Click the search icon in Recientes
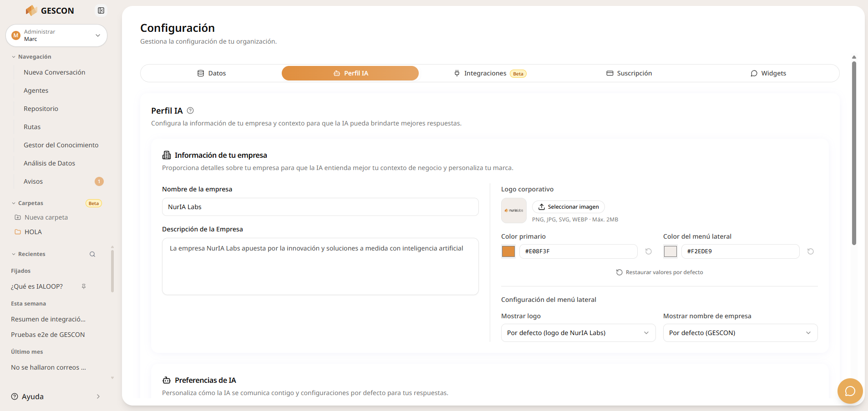 click(x=92, y=254)
